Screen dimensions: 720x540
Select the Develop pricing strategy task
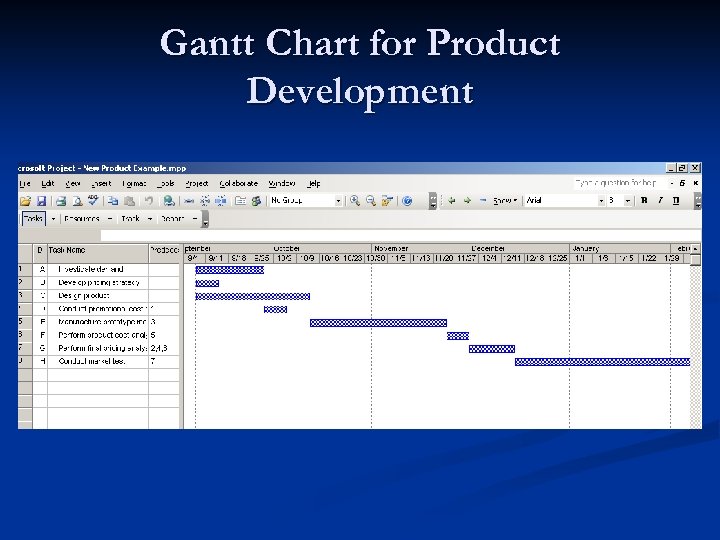click(x=99, y=283)
